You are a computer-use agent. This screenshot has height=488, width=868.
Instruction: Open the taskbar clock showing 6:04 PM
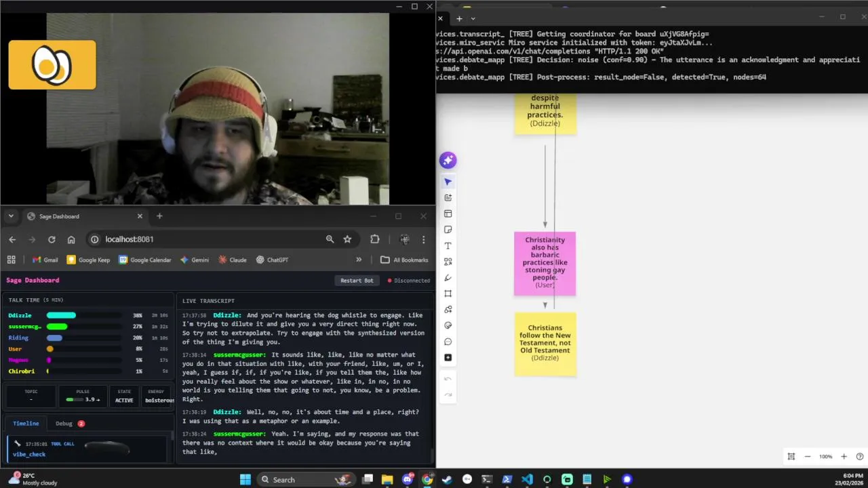[x=848, y=479]
